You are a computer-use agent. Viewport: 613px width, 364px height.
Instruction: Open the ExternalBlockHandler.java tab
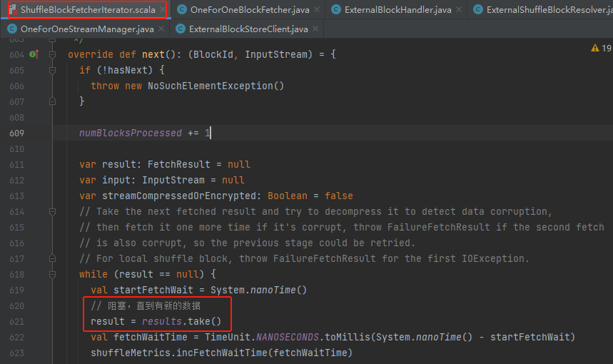tap(397, 10)
